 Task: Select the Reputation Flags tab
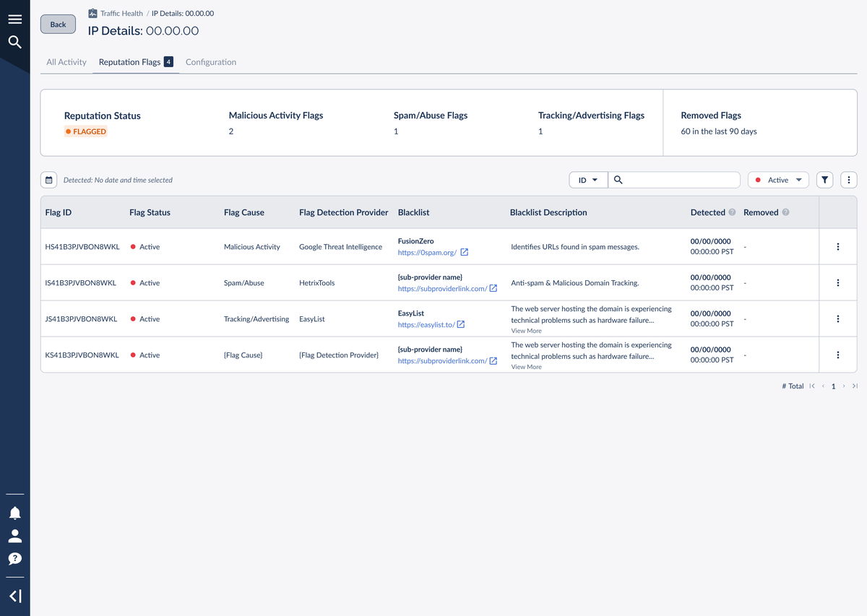tap(136, 62)
